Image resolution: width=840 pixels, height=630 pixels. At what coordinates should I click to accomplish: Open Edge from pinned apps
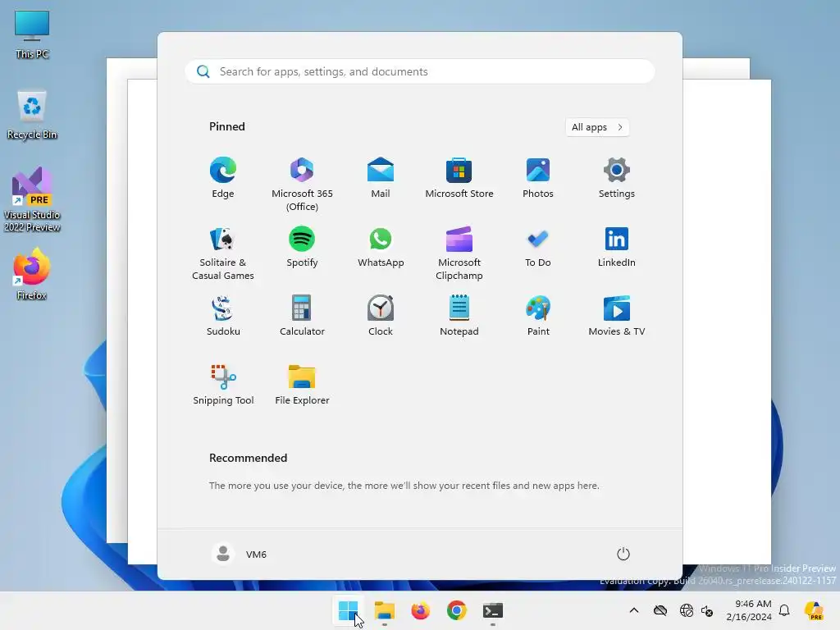[x=223, y=178]
